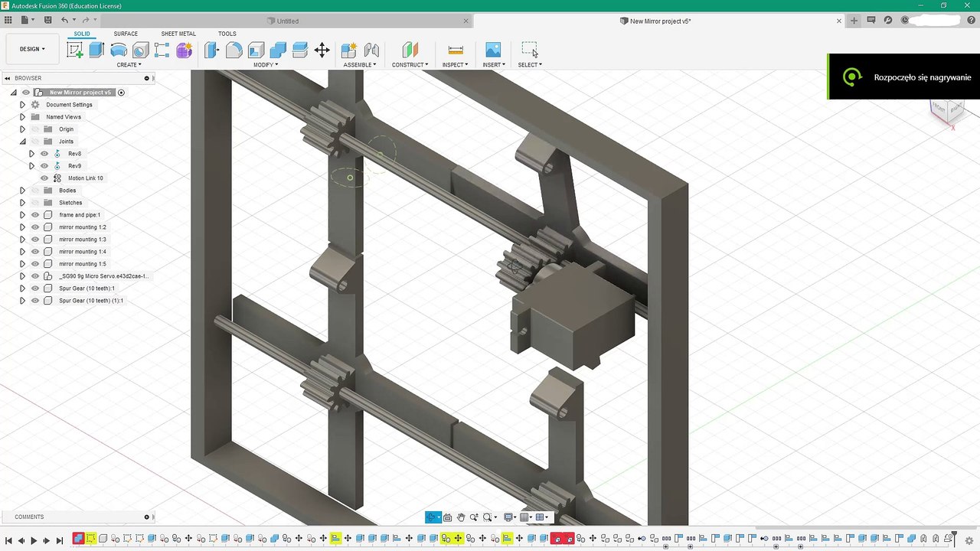Select the Pan hand tool
980x551 pixels.
(461, 517)
